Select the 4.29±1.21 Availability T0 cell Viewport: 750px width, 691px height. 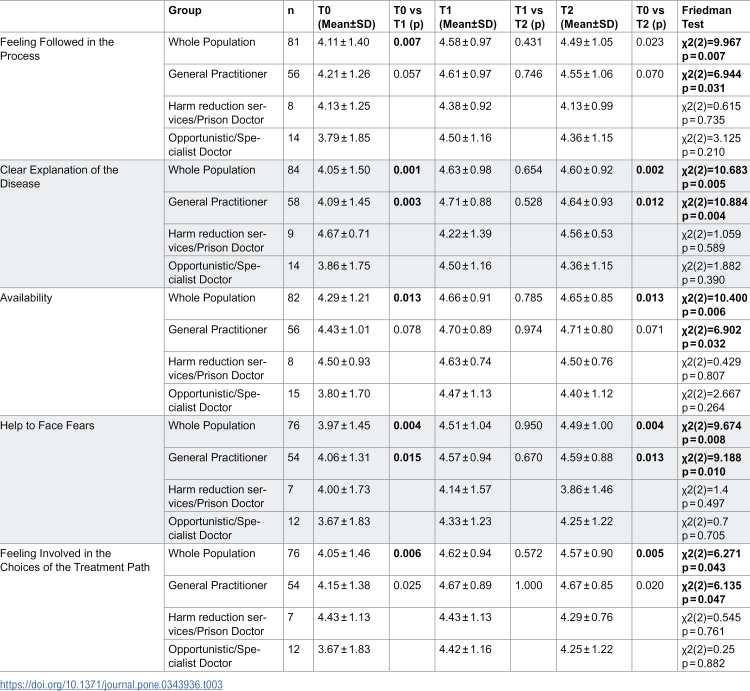pos(343,298)
